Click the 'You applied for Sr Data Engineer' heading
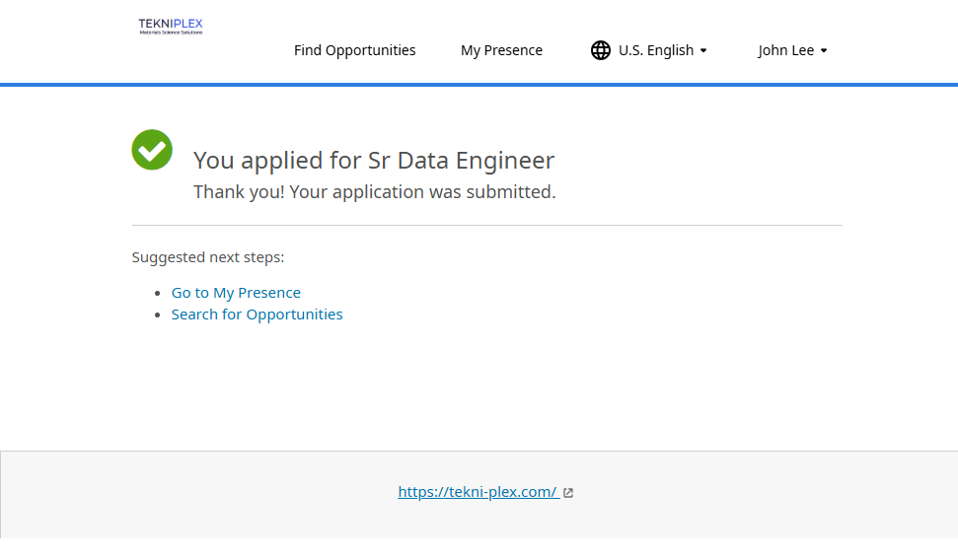The image size is (958, 560). [374, 160]
